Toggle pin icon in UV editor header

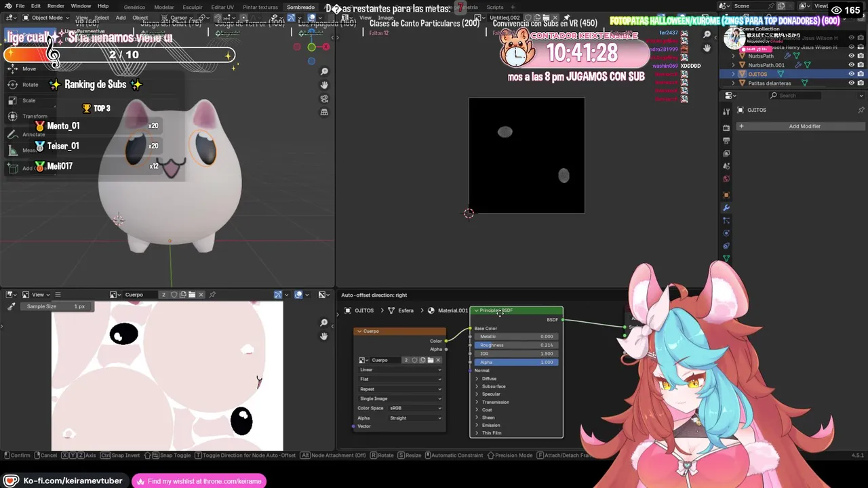[x=212, y=295]
